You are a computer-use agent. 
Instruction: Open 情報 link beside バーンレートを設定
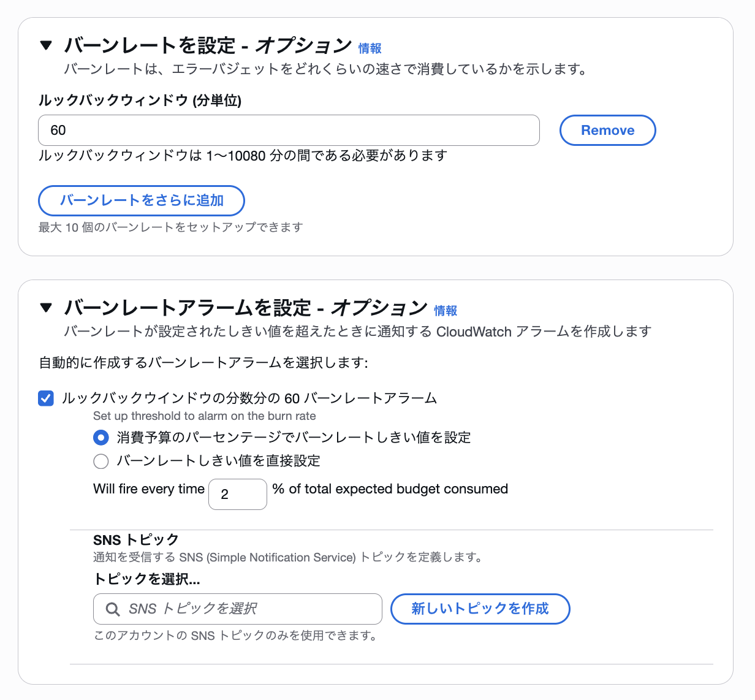370,48
